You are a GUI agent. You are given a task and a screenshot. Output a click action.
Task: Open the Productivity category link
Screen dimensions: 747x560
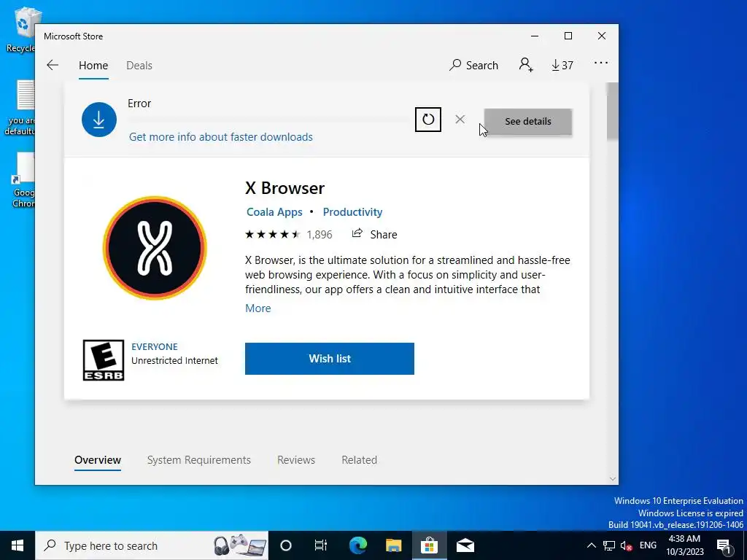352,212
